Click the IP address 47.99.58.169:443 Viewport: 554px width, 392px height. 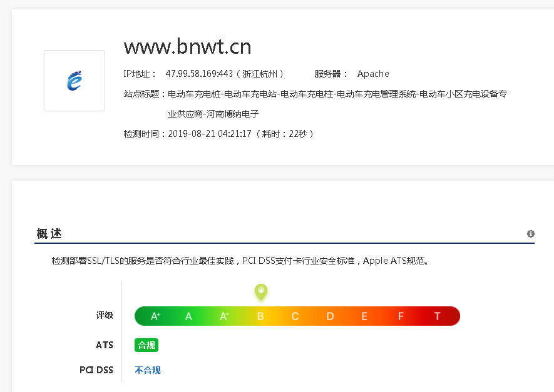pos(199,73)
